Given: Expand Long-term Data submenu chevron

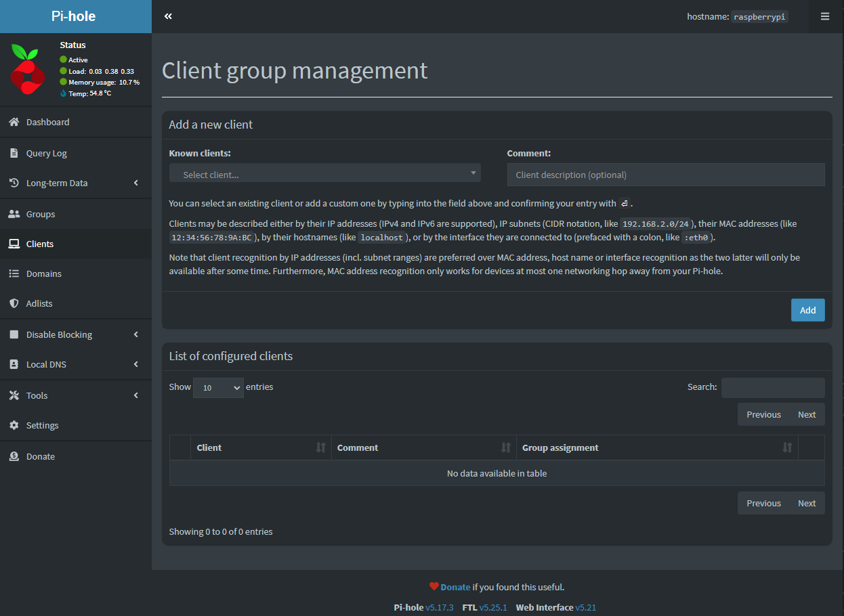Looking at the screenshot, I should pos(136,183).
